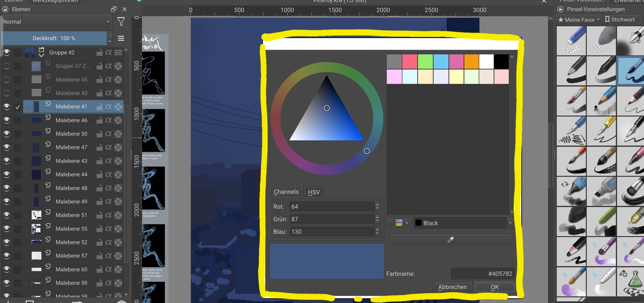This screenshot has width=644, height=303.
Task: Confirm the color dialog with OK
Action: pyautogui.click(x=495, y=287)
